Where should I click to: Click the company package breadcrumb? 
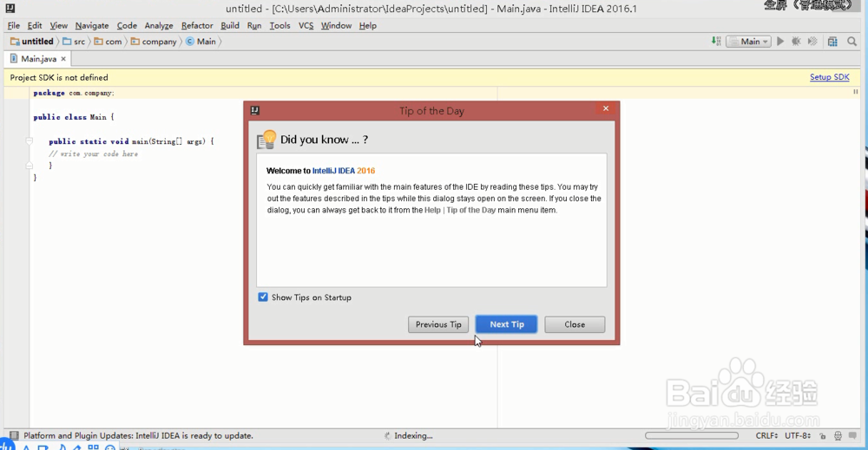[x=154, y=42]
